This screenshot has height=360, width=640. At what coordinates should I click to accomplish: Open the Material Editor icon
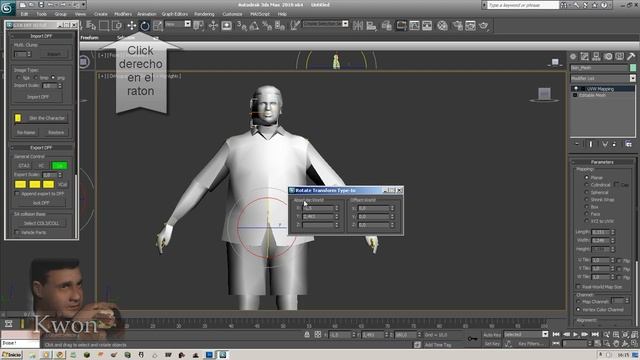click(442, 26)
